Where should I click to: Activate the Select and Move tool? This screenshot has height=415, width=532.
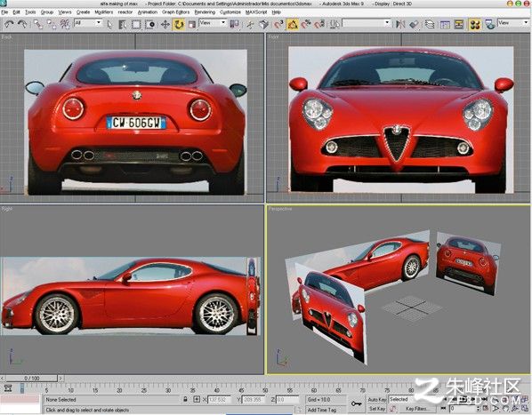[165, 24]
